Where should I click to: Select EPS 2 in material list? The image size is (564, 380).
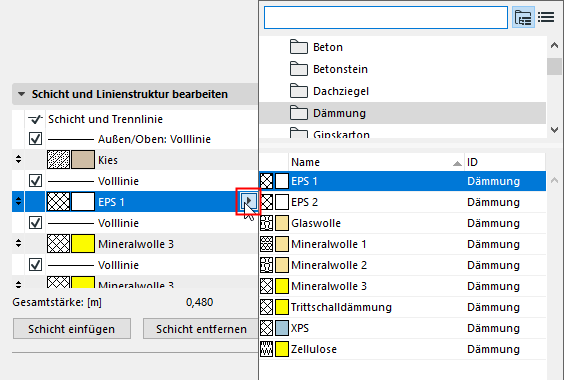(402, 202)
